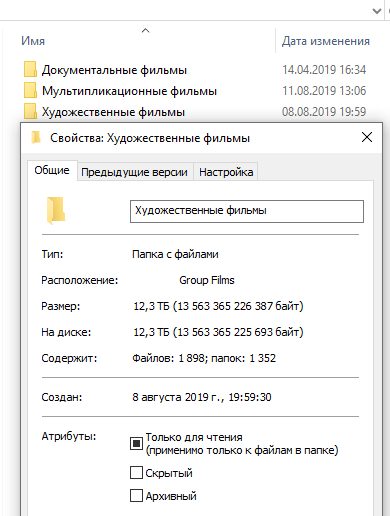
Task: Click the Group Films location value
Action: 207,280
